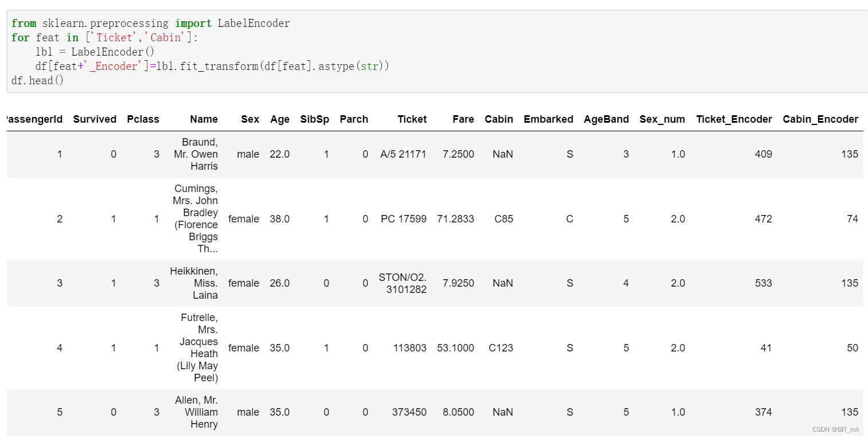Click the Ticket_Encoder value '374'
This screenshot has width=868, height=438.
tap(764, 412)
